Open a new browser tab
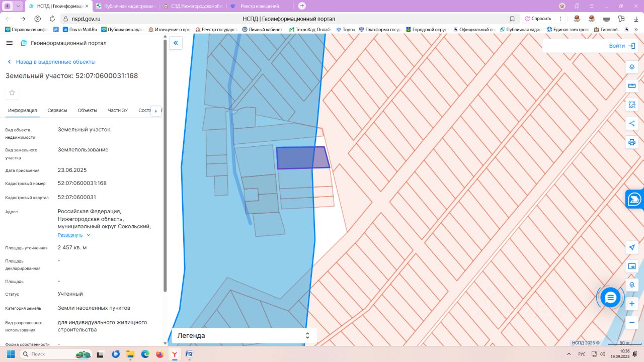Viewport: 644px width, 362px height. point(302,6)
